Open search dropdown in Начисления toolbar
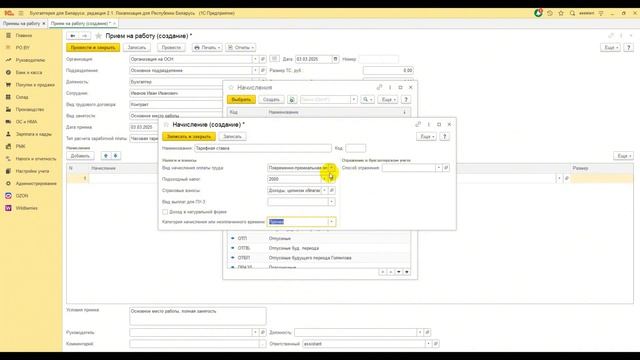Image resolution: width=640 pixels, height=360 pixels. tap(367, 100)
